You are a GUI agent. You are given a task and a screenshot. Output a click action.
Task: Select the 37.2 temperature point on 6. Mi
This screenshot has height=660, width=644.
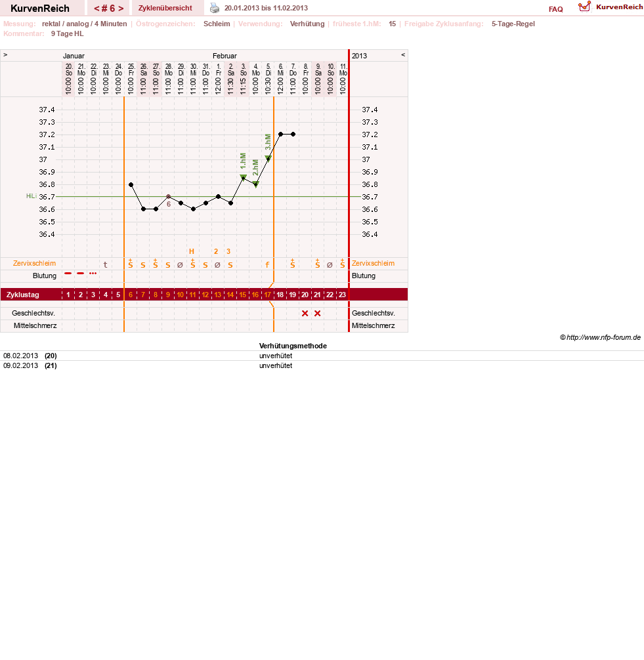pos(280,134)
